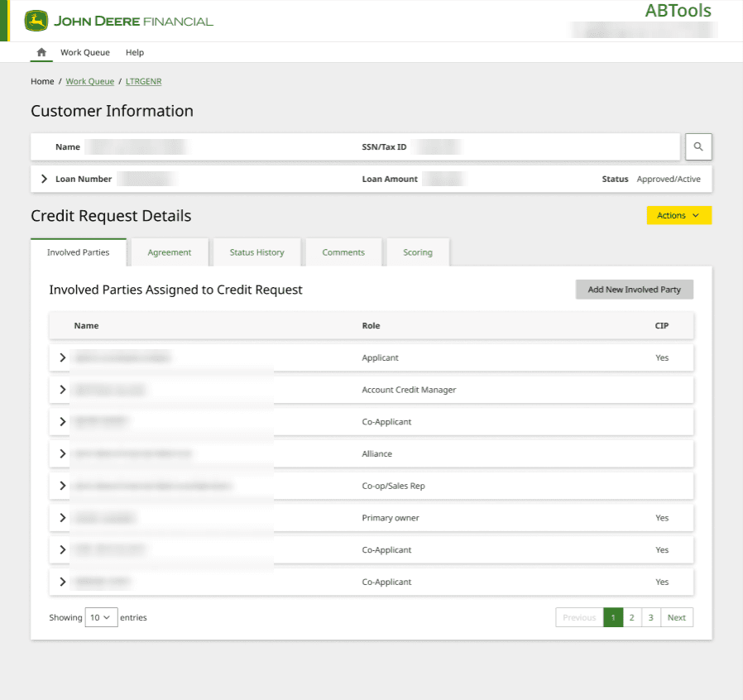
Task: Switch to the Scoring tab
Action: coord(418,252)
